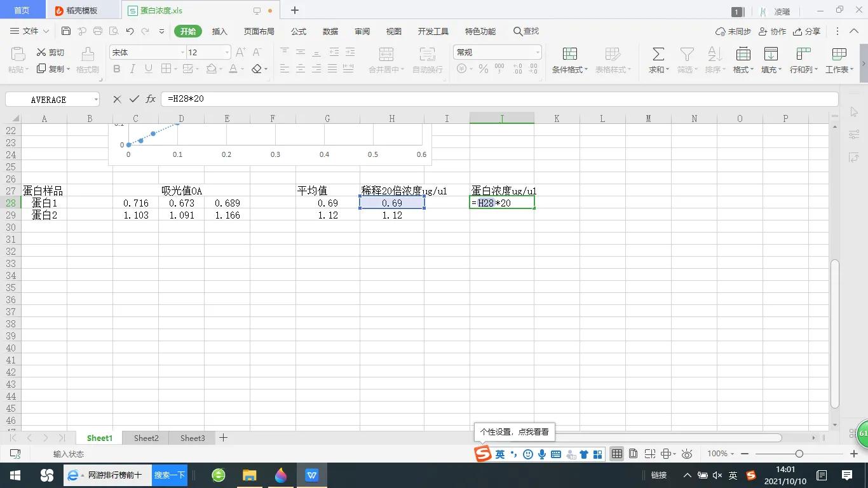The image size is (868, 488).
Task: Click the 个性设置,点我看看 tooltip
Action: (514, 431)
